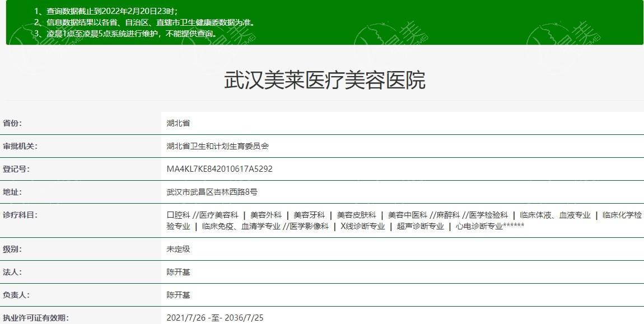This screenshot has height=324, width=644.
Task: Click the 心电诊断专业 entry
Action: click(479, 226)
